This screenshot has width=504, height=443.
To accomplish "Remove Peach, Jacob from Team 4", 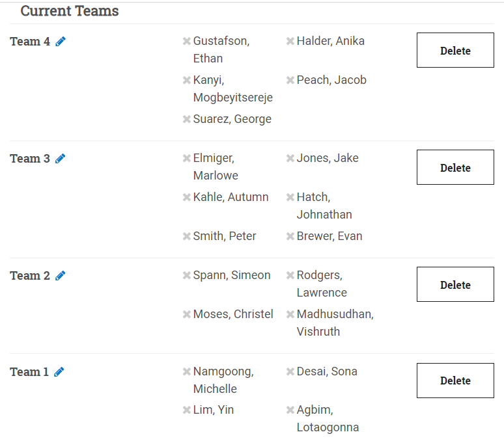I will [x=290, y=81].
